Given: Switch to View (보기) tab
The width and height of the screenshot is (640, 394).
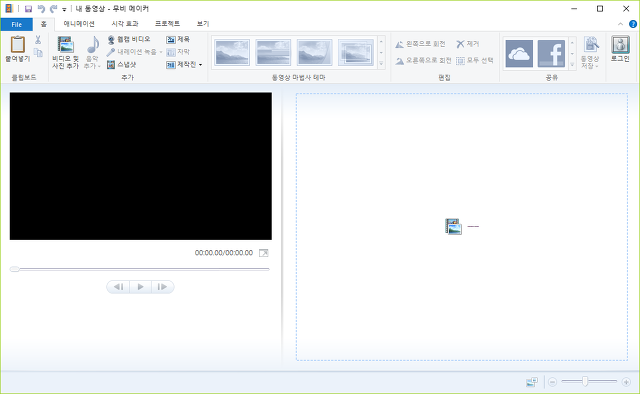Looking at the screenshot, I should pyautogui.click(x=203, y=24).
